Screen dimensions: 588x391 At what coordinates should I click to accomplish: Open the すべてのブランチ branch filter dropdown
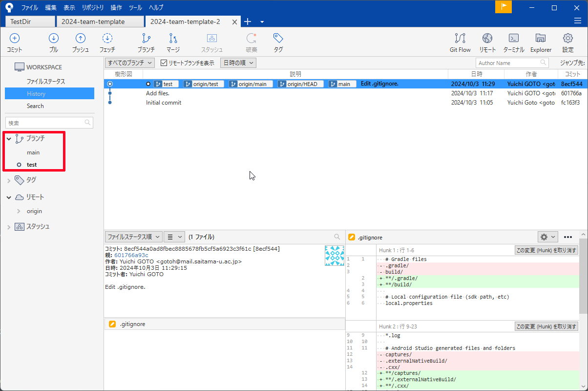click(129, 63)
